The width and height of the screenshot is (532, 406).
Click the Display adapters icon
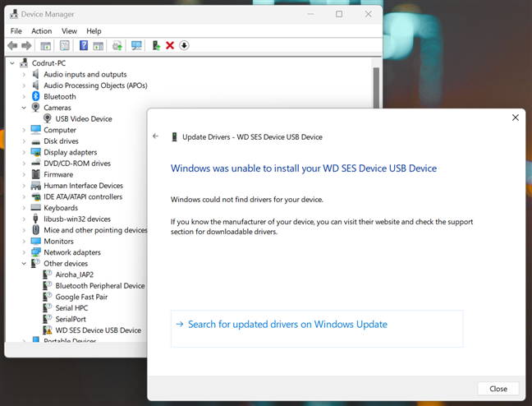tap(35, 152)
